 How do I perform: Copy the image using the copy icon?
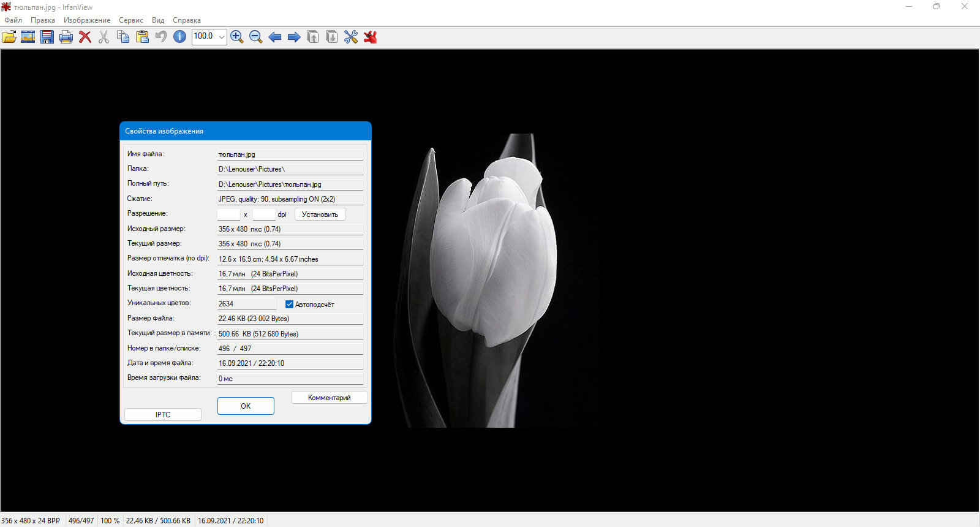[123, 37]
